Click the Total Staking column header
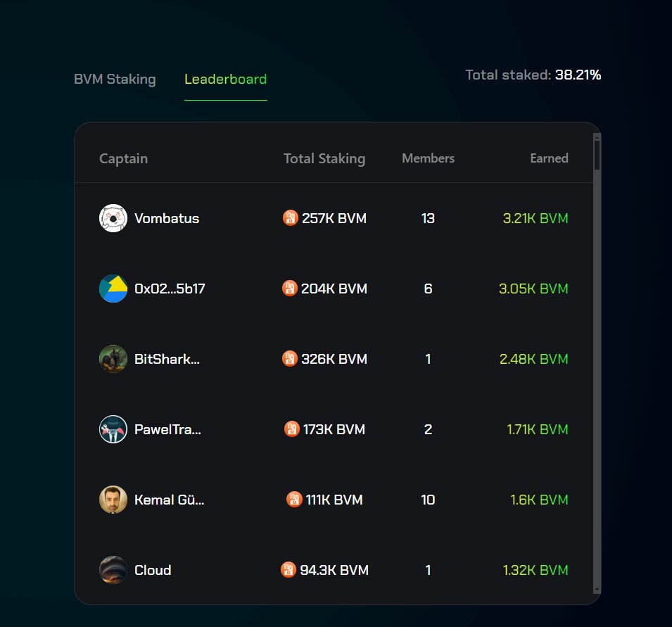 coord(324,158)
